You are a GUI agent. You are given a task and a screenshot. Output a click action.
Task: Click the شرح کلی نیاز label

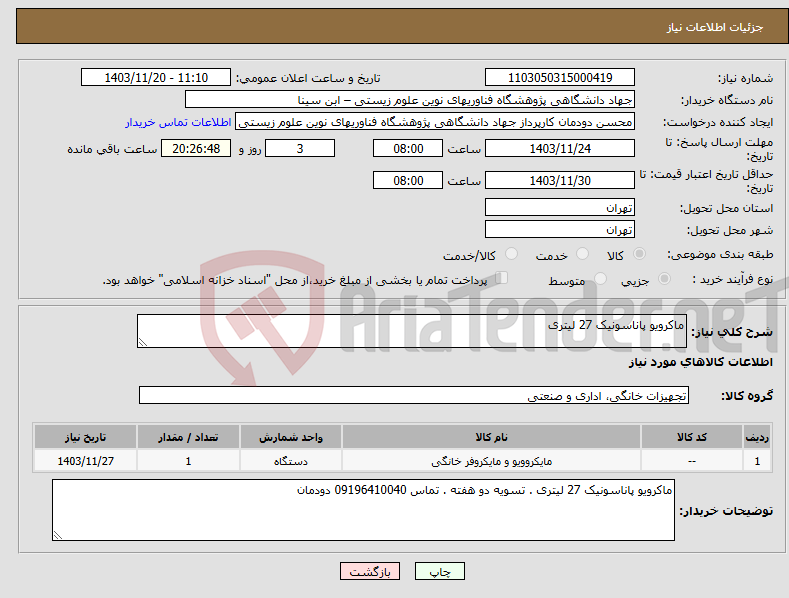732,332
